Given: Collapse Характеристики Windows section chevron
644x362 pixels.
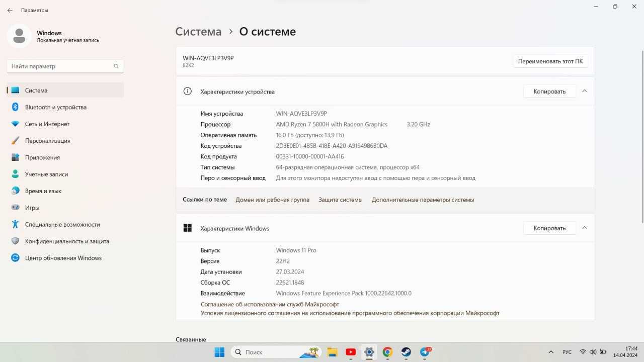Looking at the screenshot, I should point(585,228).
